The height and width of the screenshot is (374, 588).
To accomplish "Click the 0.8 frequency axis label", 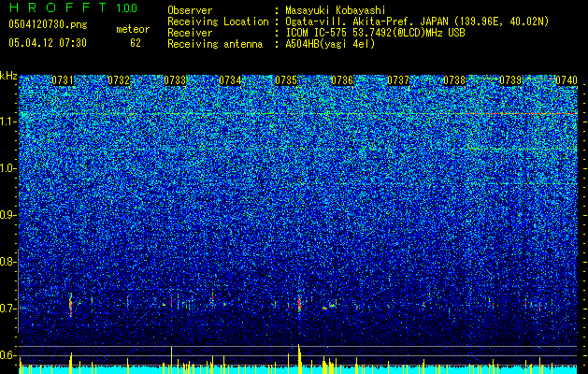I will (8, 262).
